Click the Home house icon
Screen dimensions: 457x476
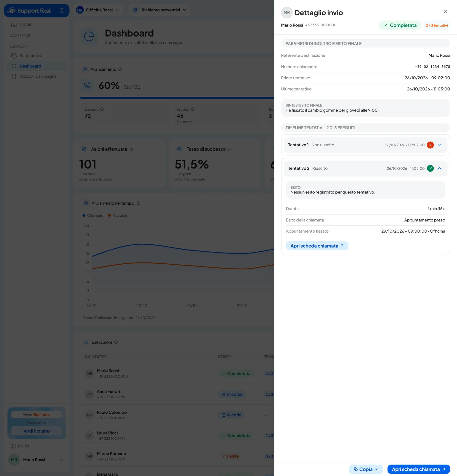click(x=14, y=24)
